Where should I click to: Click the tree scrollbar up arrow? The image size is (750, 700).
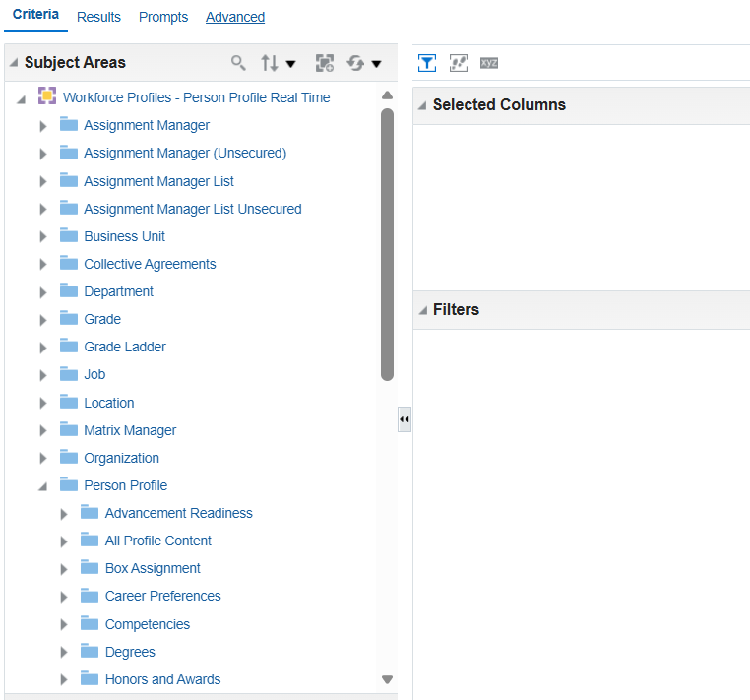click(387, 95)
